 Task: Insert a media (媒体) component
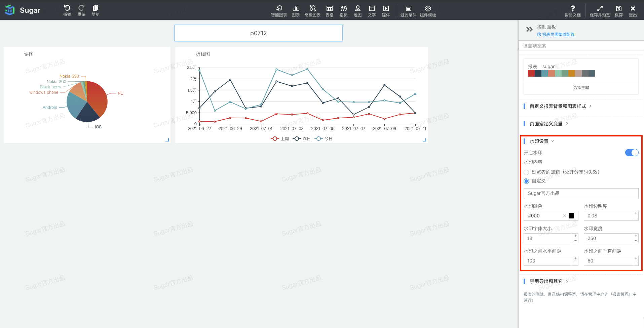click(x=386, y=11)
